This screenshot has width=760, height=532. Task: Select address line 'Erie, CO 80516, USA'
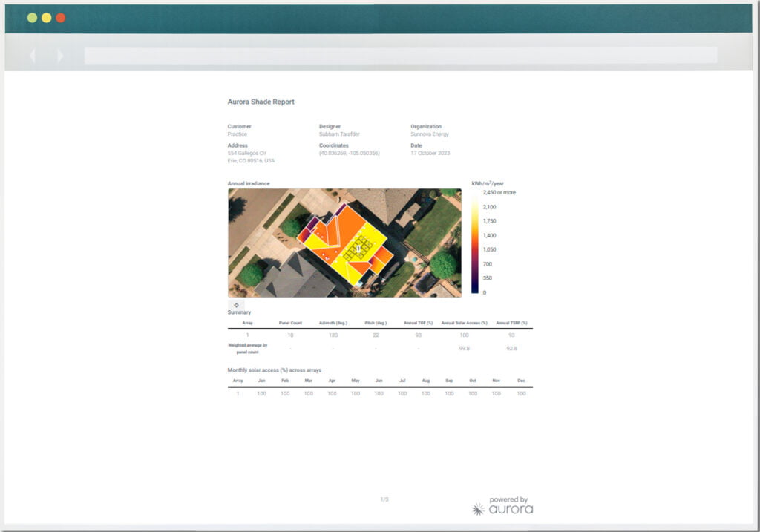(251, 161)
